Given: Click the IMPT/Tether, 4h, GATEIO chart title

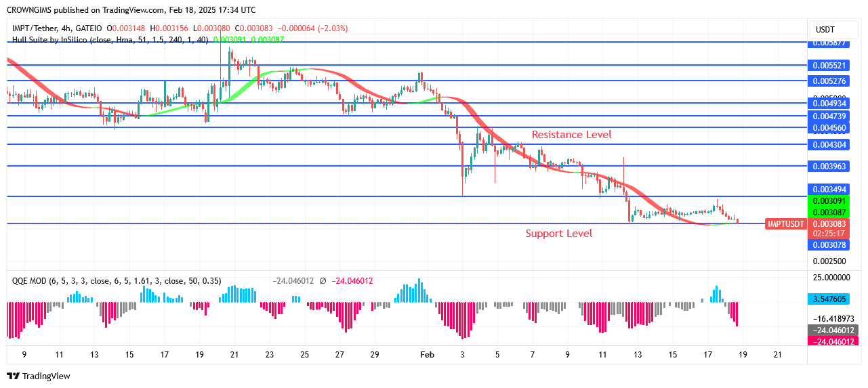Looking at the screenshot, I should 57,28.
